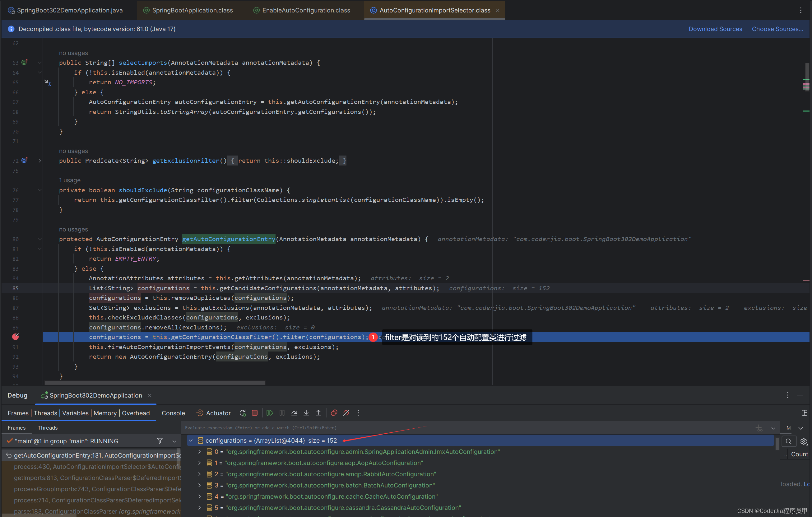
Task: Collapse the getAutoConfigurationEntry method fold
Action: [39, 239]
